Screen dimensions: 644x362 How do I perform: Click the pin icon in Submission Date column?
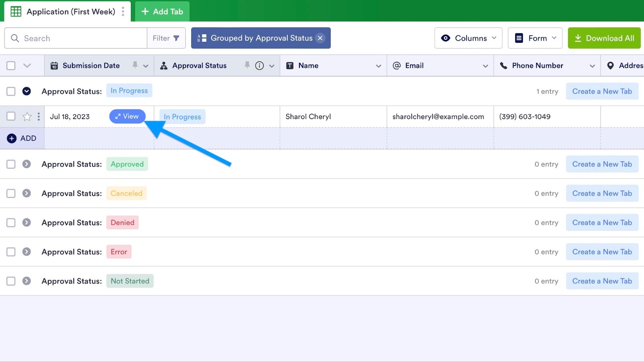(135, 65)
